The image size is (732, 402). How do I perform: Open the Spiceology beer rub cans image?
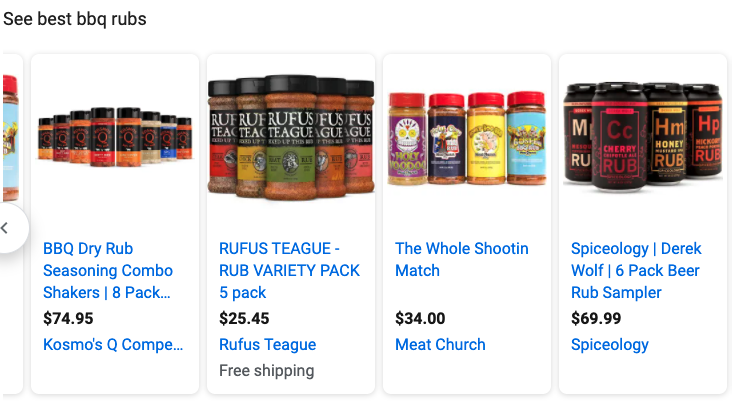click(643, 137)
